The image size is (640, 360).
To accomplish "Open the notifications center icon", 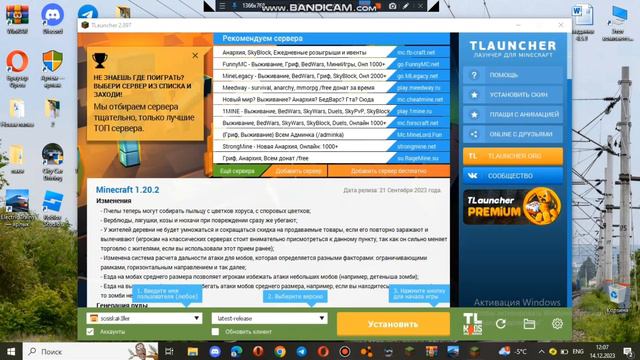I will tap(628, 351).
